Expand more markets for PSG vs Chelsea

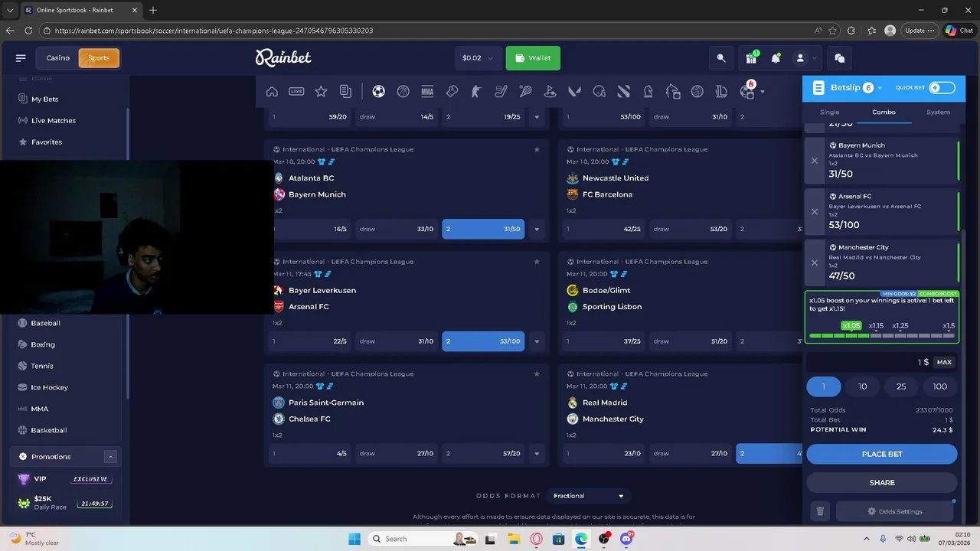[x=537, y=454]
